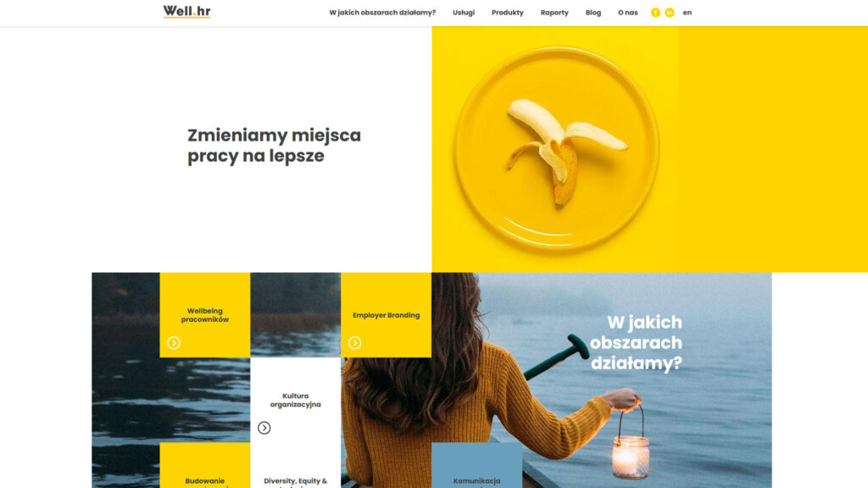Open 'W jakich obszarach działamy?' menu item
The image size is (868, 488).
tap(382, 13)
